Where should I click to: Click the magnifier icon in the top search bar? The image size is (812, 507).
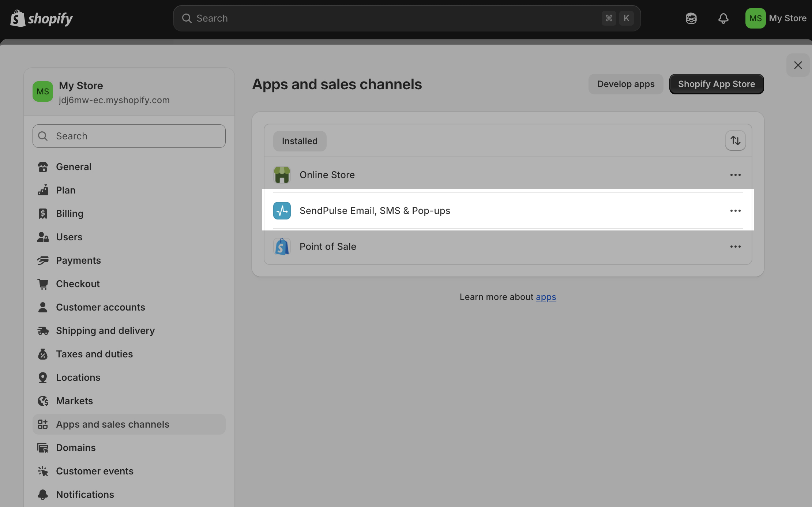[x=187, y=18]
